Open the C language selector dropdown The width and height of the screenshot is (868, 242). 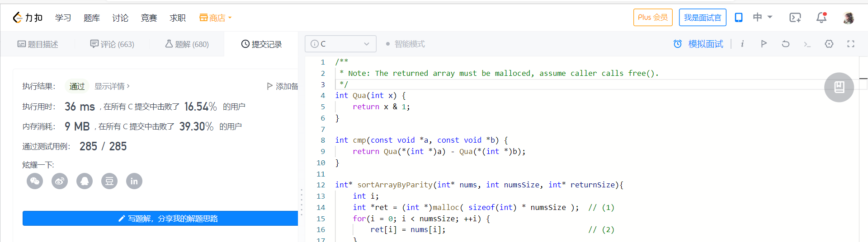pos(340,44)
